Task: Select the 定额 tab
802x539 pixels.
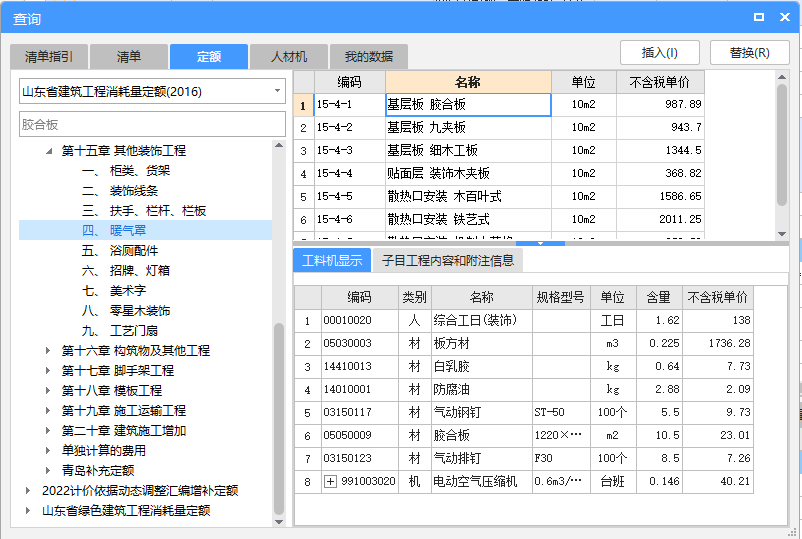Action: click(209, 56)
